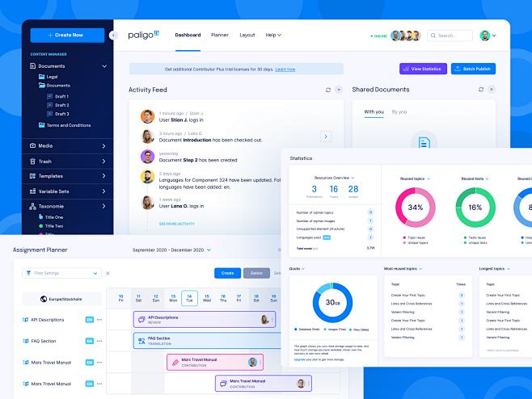Click the right arrow on the Introduction activity
This screenshot has height=399, width=532.
326,136
